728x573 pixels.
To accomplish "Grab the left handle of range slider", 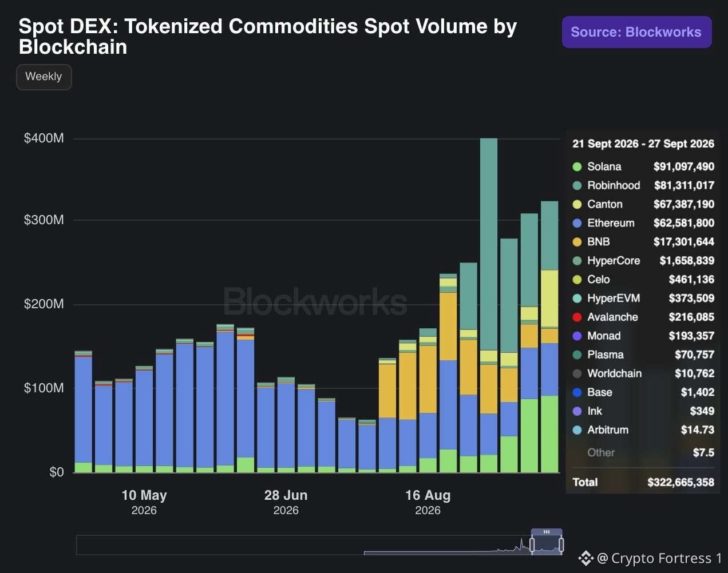I will coord(532,544).
